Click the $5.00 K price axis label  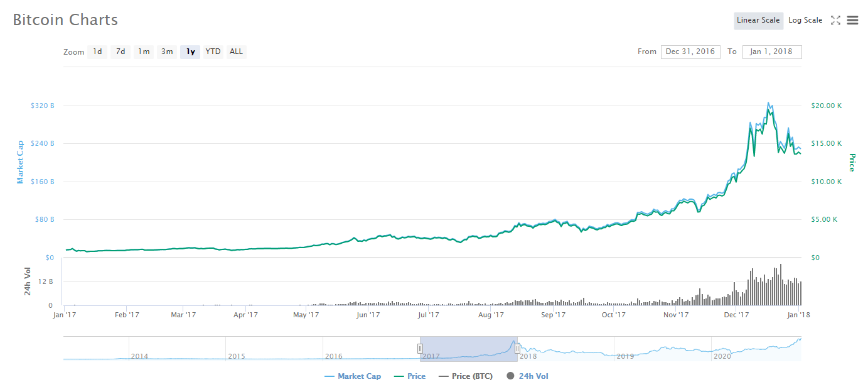pos(826,220)
